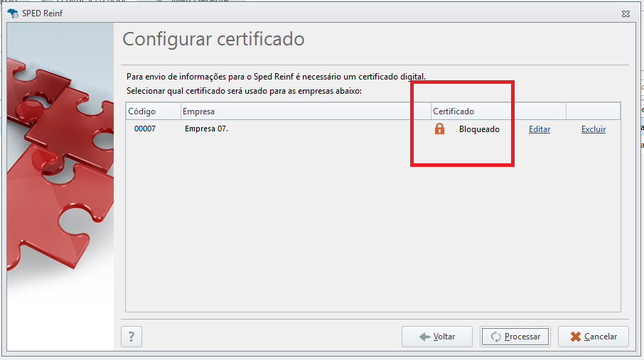Sort by the Empresa column header
Viewport: 644px width, 360px height.
tap(306, 111)
